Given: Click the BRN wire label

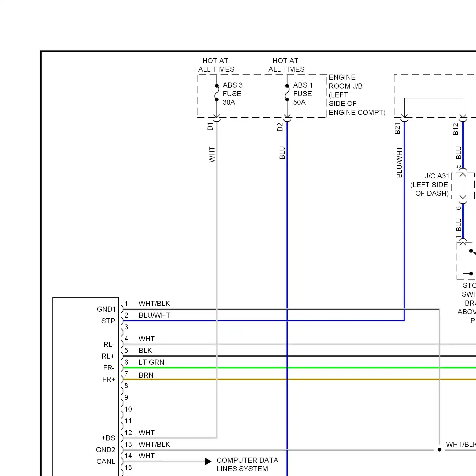Looking at the screenshot, I should point(146,375).
